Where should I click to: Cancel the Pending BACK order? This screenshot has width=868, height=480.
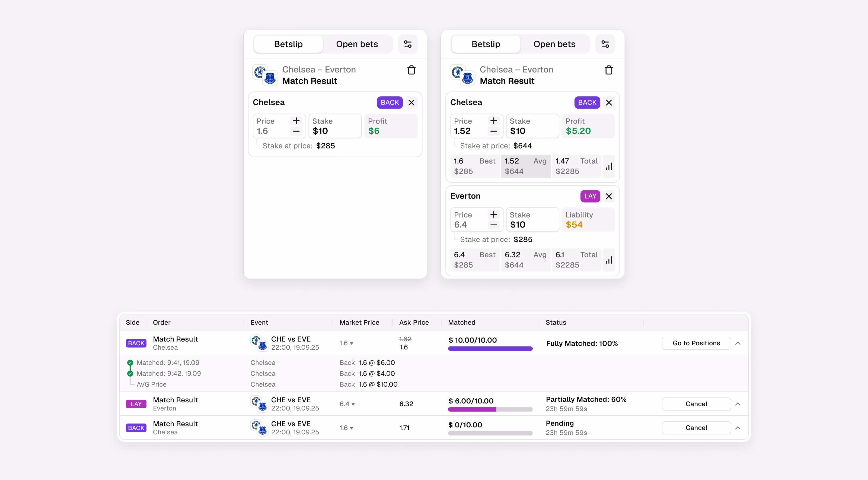pyautogui.click(x=696, y=428)
